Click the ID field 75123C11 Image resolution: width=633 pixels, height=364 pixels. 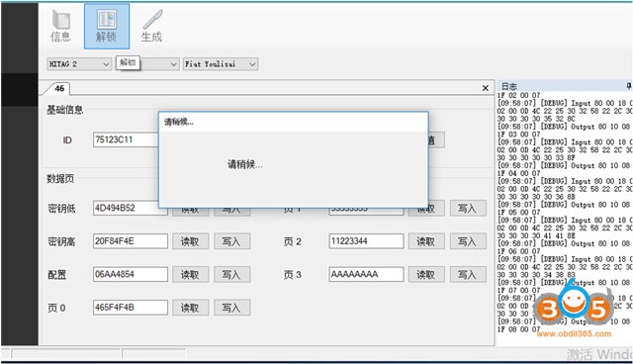click(126, 139)
